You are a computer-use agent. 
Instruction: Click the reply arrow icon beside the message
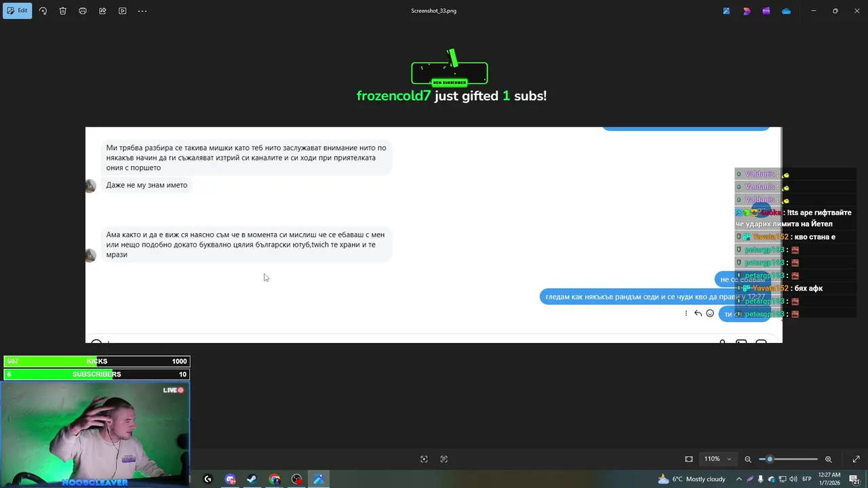coord(698,313)
